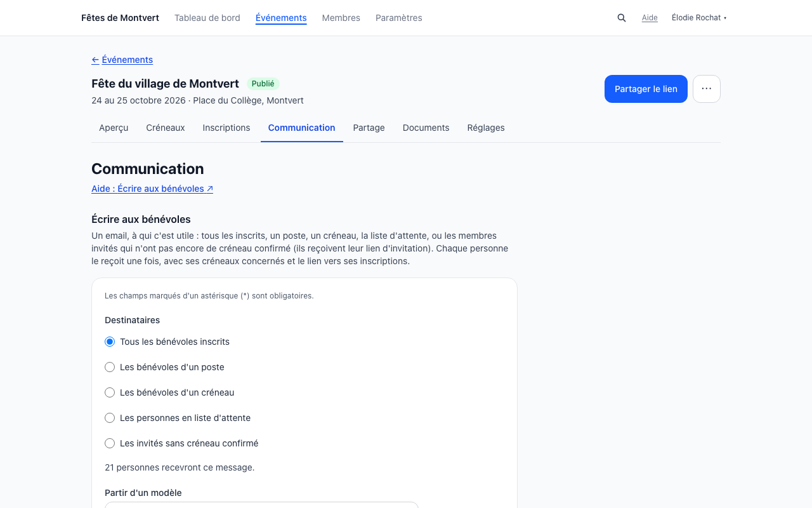Go to Tableau de bord
This screenshot has height=508, width=812.
pos(207,18)
